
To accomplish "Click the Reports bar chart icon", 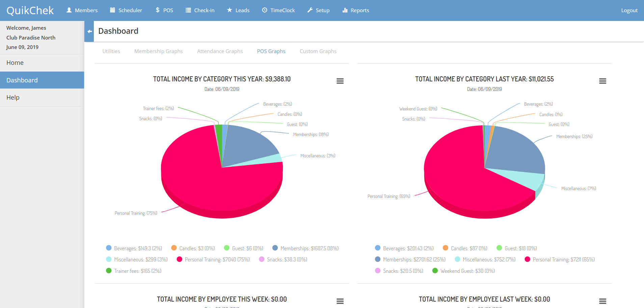I will tap(345, 10).
